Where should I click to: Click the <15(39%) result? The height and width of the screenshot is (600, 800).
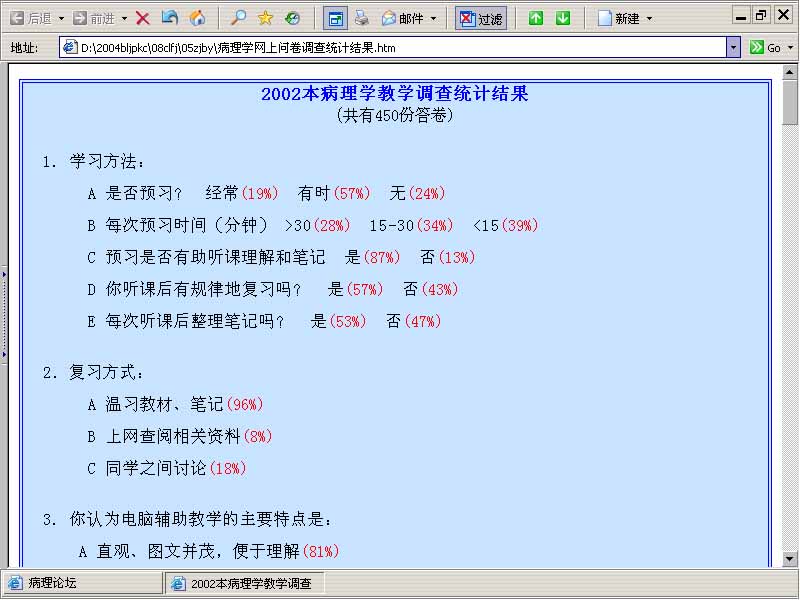pyautogui.click(x=506, y=225)
